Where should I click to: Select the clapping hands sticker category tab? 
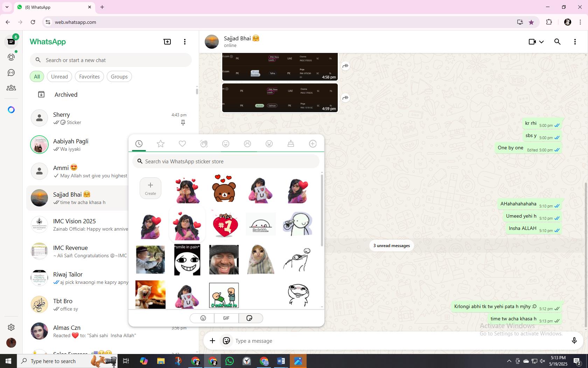click(x=204, y=144)
